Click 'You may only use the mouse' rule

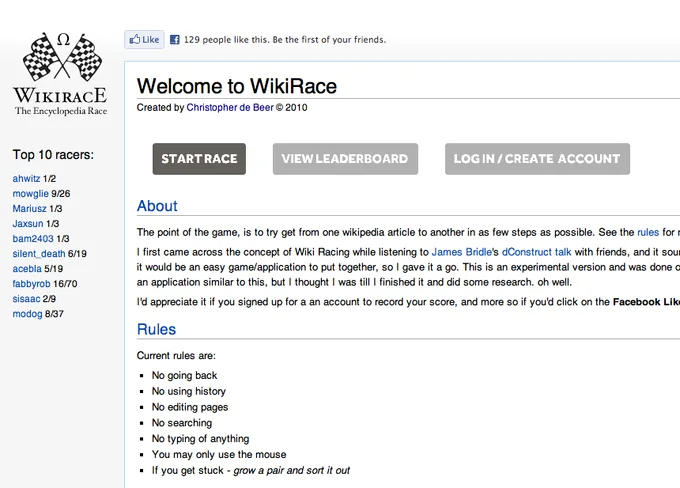click(219, 455)
